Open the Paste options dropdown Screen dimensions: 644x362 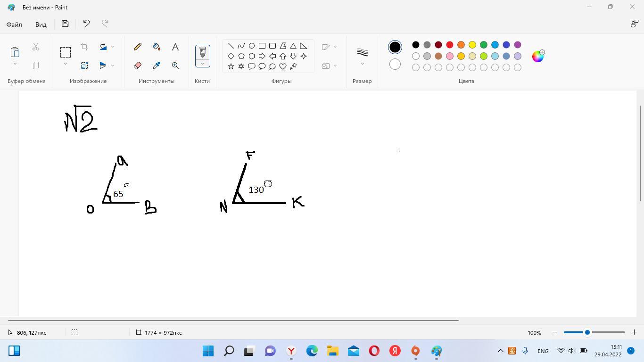click(x=15, y=64)
